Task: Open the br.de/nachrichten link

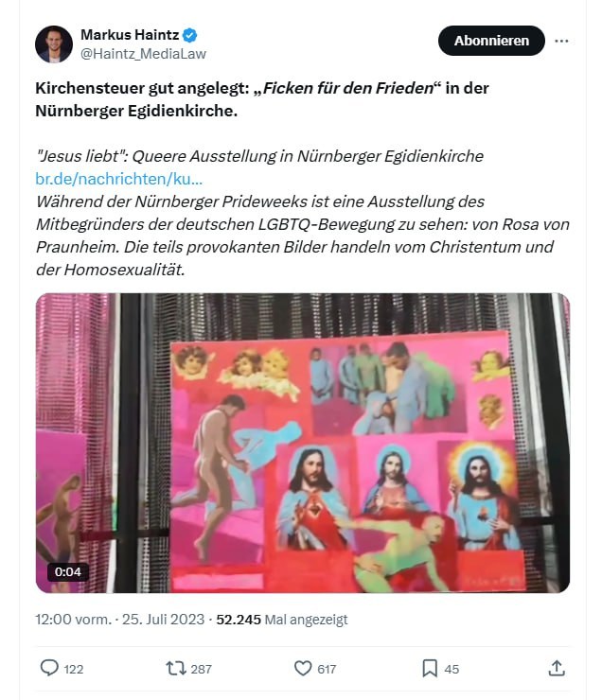Action: point(119,179)
